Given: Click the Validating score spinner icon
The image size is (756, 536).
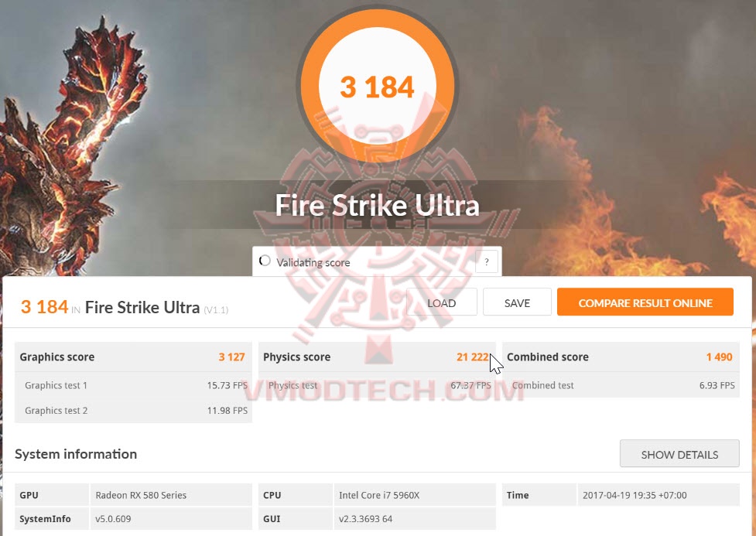Looking at the screenshot, I should 265,261.
